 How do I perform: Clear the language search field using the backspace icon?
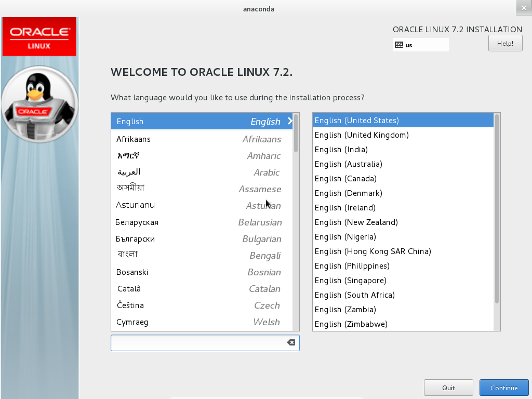(x=291, y=343)
